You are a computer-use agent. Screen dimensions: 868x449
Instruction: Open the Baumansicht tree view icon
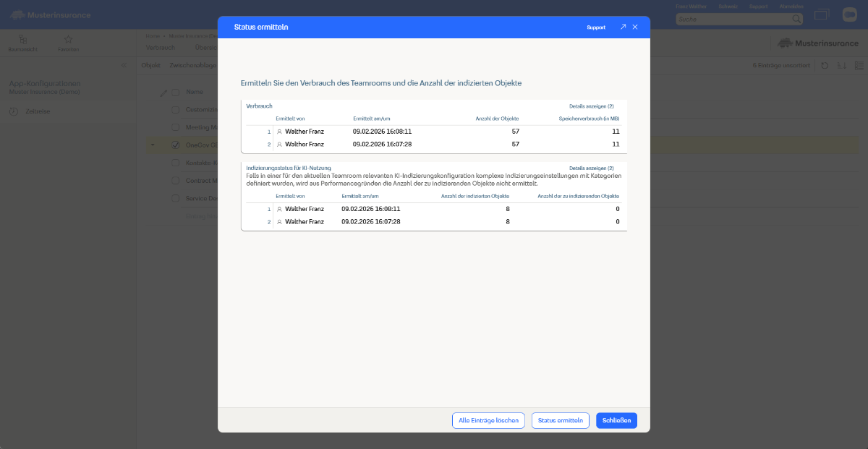[x=23, y=39]
